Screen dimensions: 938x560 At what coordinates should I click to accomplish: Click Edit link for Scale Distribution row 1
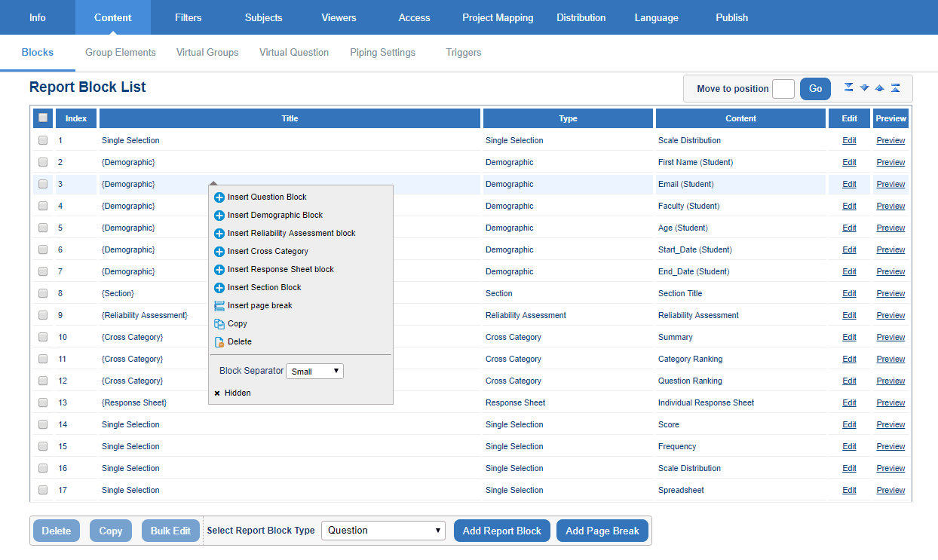(x=849, y=140)
